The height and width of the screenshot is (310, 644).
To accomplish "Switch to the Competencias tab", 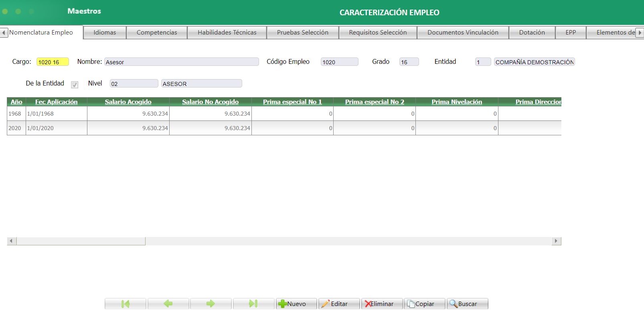I will coord(157,33).
